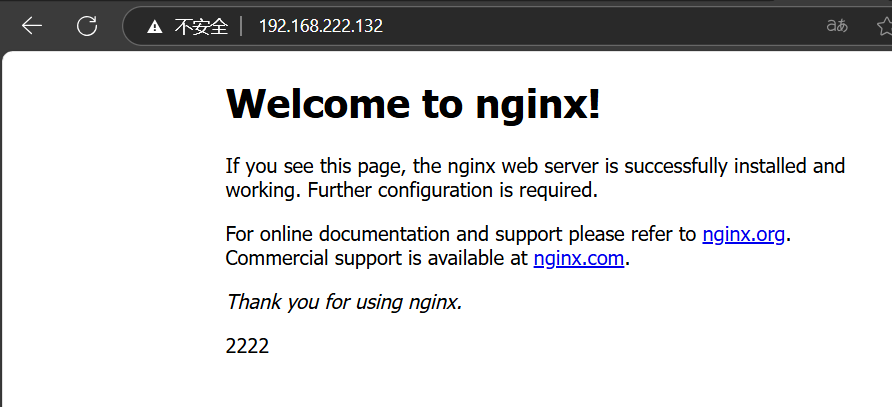Open the nginx.org link

(x=743, y=234)
